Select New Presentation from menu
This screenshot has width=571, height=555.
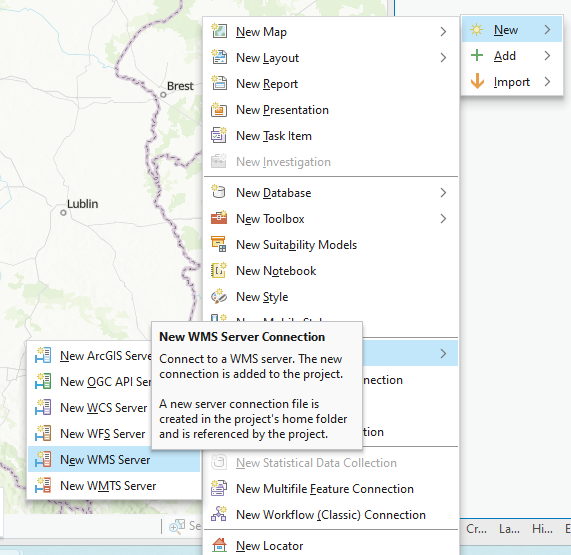pyautogui.click(x=331, y=110)
